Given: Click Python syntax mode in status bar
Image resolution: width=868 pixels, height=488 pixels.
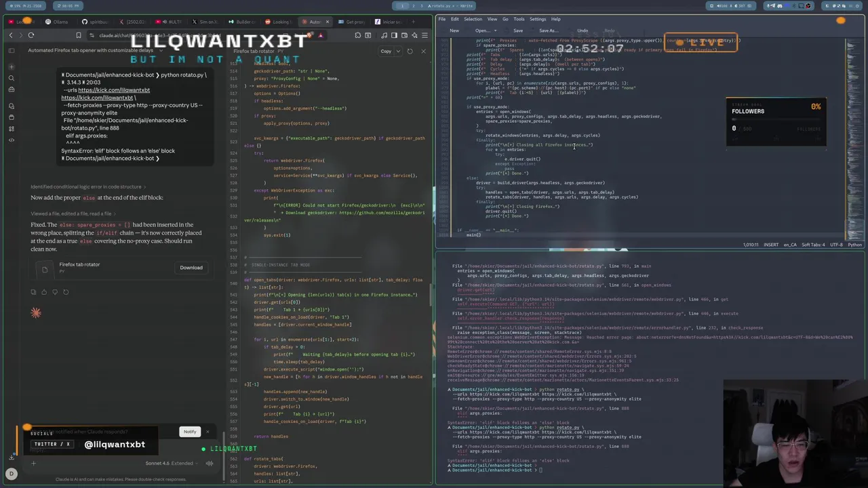Looking at the screenshot, I should pyautogui.click(x=855, y=245).
